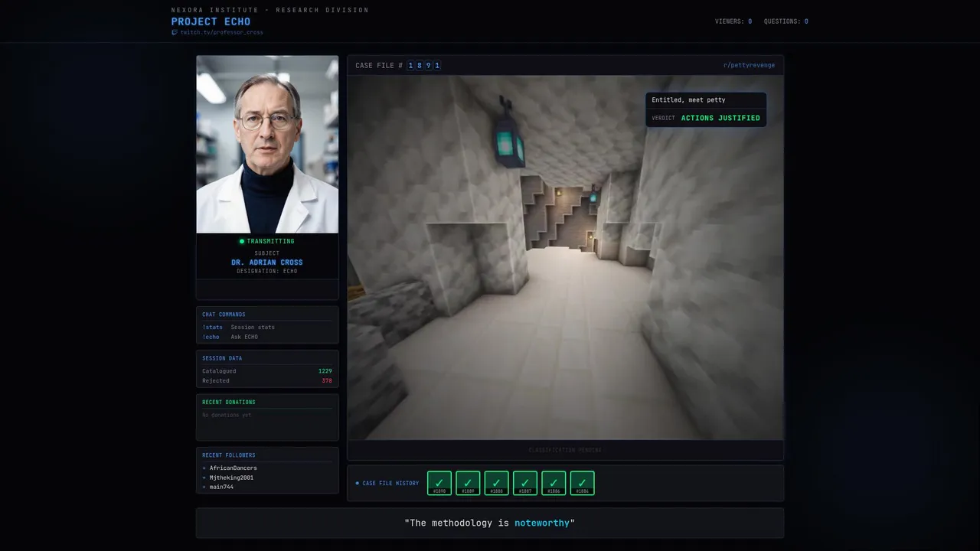This screenshot has width=980, height=551.
Task: Click the RECENT FOLLOWERS heading
Action: click(x=229, y=455)
